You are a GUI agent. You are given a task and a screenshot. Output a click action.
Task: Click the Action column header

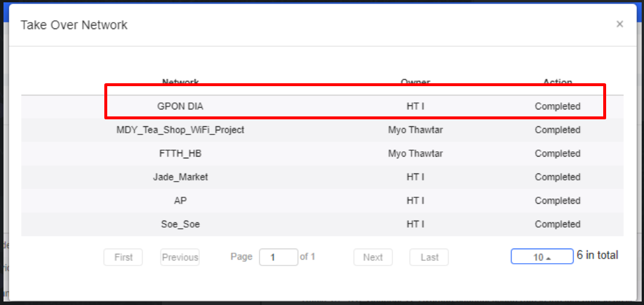click(x=557, y=83)
